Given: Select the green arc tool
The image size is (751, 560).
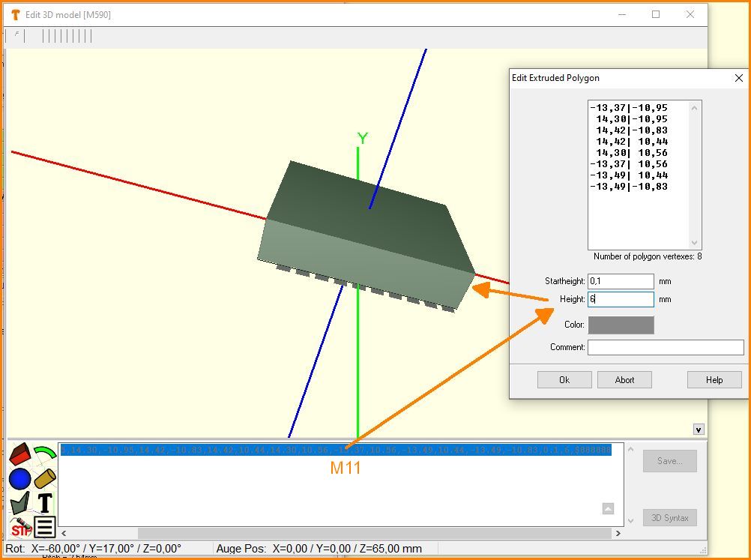Looking at the screenshot, I should click(46, 454).
